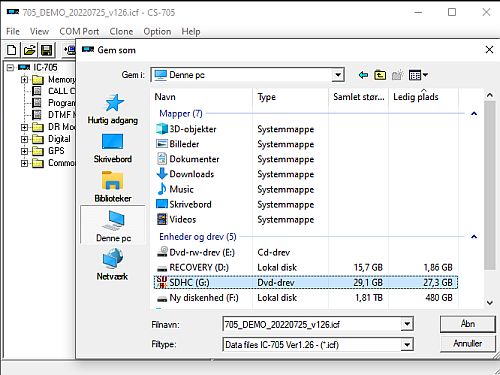Open the view menu icon
500x375 pixels.
click(x=418, y=75)
